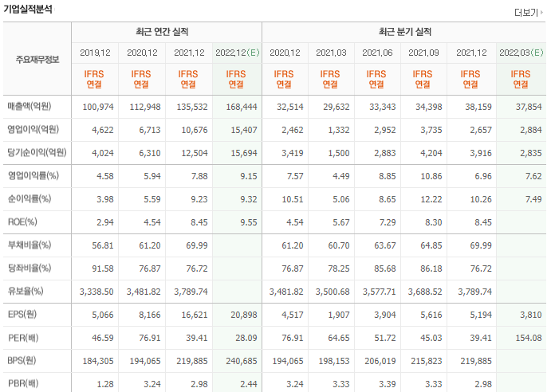Click the 46.59 PER value
The height and width of the screenshot is (392, 551).
point(103,338)
